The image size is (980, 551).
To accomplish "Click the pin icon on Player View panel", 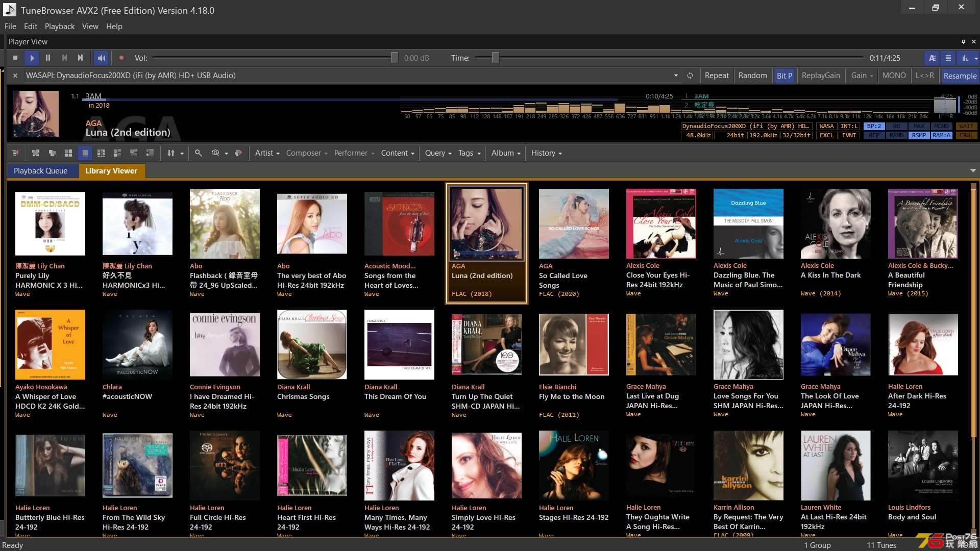I will click(963, 42).
